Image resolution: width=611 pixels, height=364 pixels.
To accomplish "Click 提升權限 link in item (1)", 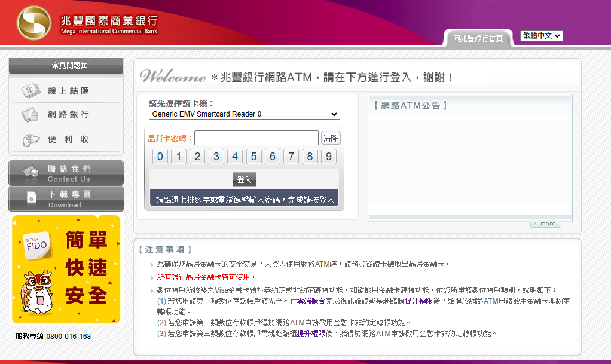I will 419,301.
